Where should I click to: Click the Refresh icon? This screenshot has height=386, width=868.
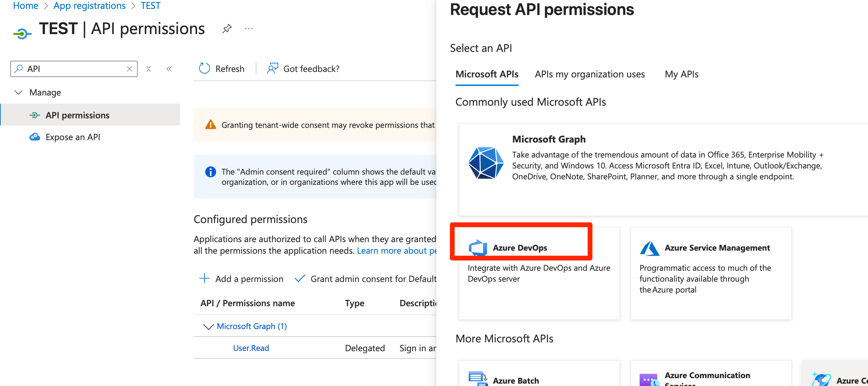[x=204, y=69]
